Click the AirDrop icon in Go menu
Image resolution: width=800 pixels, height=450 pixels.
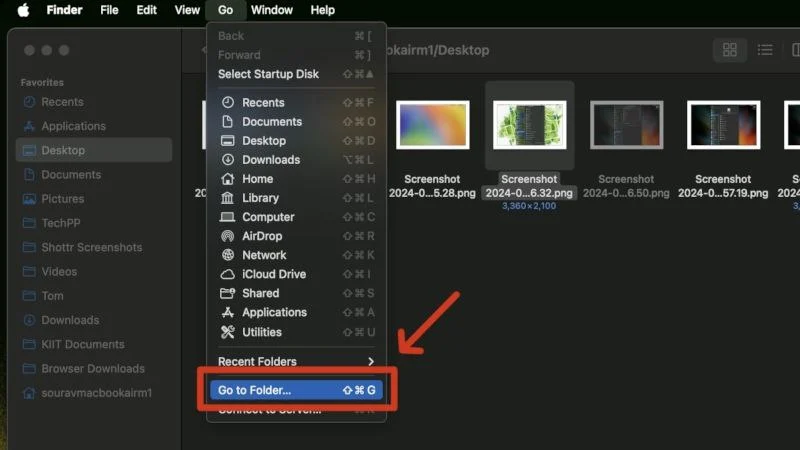(x=227, y=236)
